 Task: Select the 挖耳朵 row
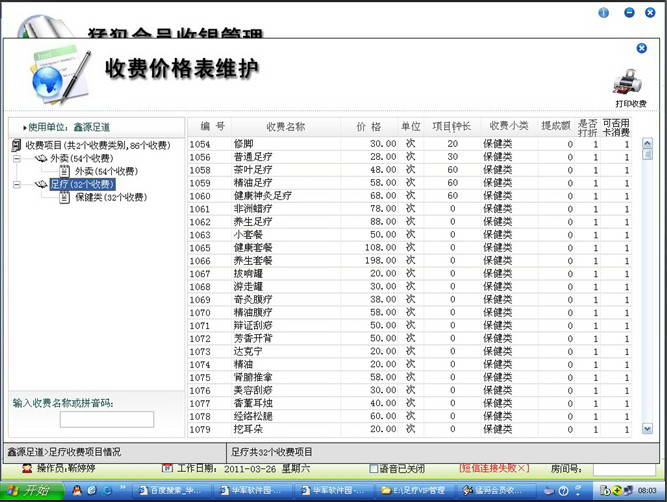coord(410,429)
